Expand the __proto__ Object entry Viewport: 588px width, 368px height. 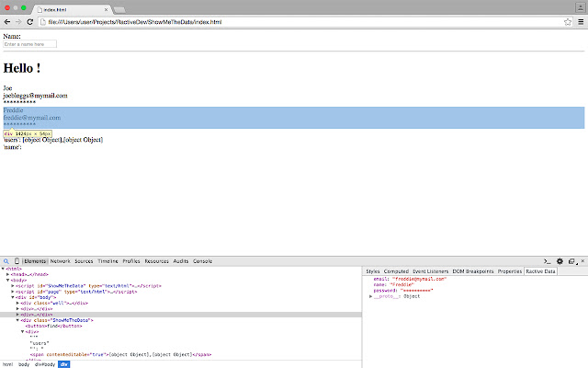tap(371, 296)
